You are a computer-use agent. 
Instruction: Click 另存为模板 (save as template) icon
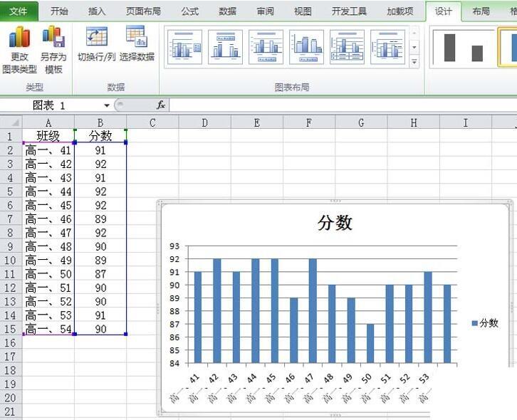click(53, 50)
